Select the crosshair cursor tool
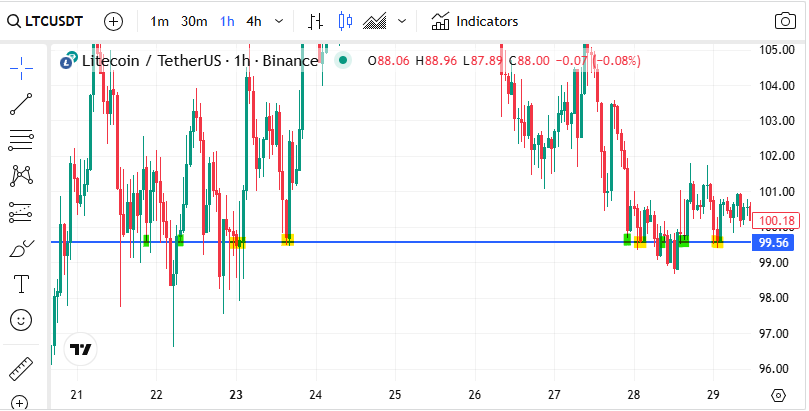The height and width of the screenshot is (411, 809). click(x=21, y=69)
